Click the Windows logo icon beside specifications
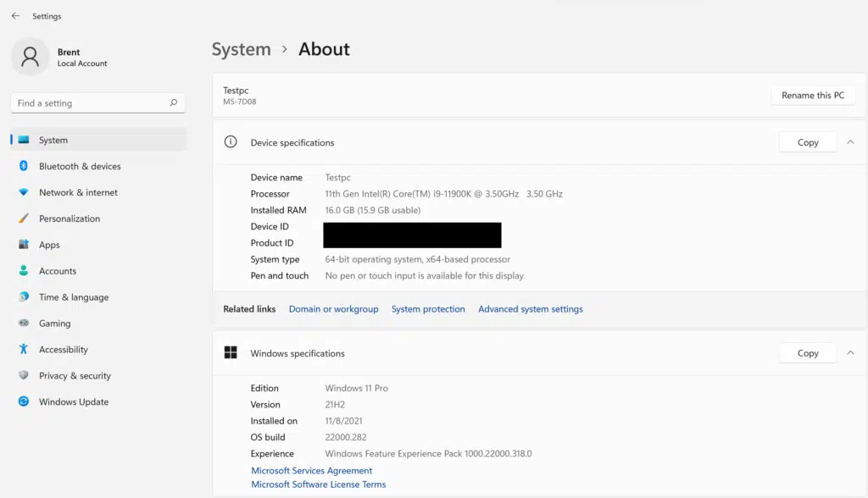 (x=231, y=352)
